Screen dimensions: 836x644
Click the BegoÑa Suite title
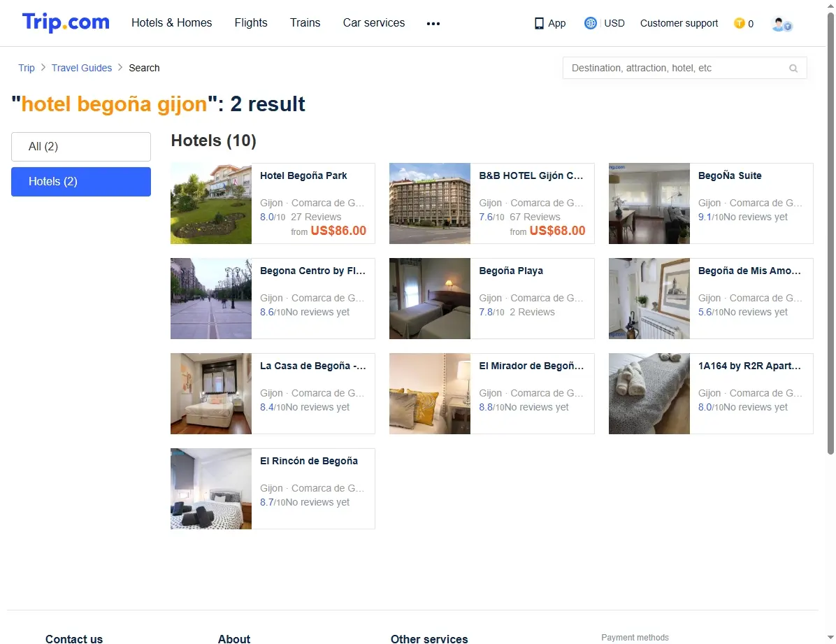point(729,176)
